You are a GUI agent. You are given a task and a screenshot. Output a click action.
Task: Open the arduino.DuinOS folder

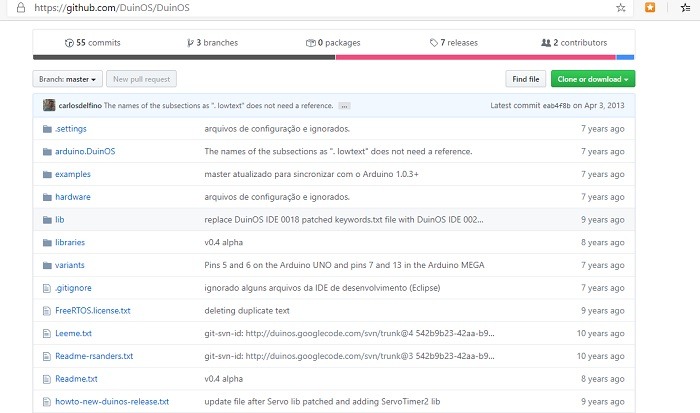click(x=85, y=152)
